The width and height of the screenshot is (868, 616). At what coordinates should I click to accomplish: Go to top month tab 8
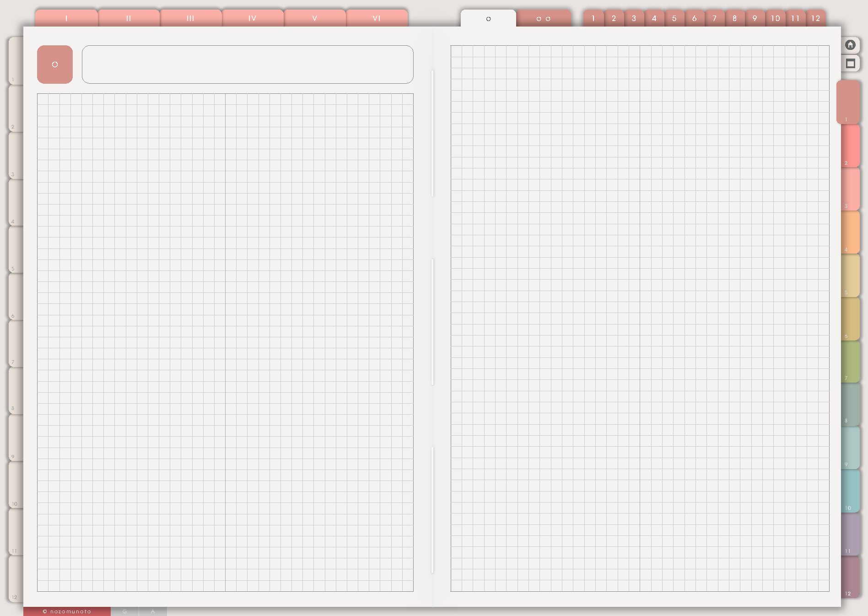(x=734, y=18)
